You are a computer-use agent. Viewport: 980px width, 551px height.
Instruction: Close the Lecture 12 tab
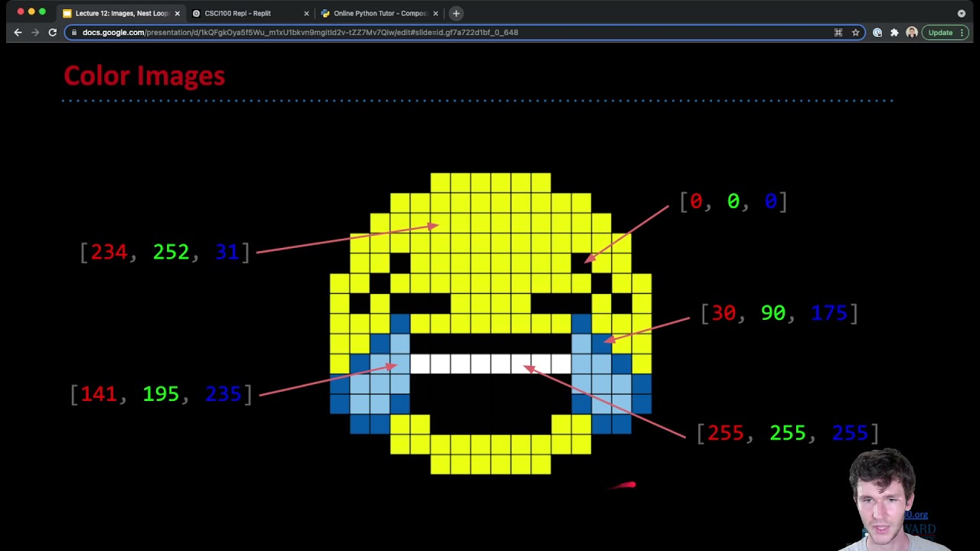click(x=177, y=13)
